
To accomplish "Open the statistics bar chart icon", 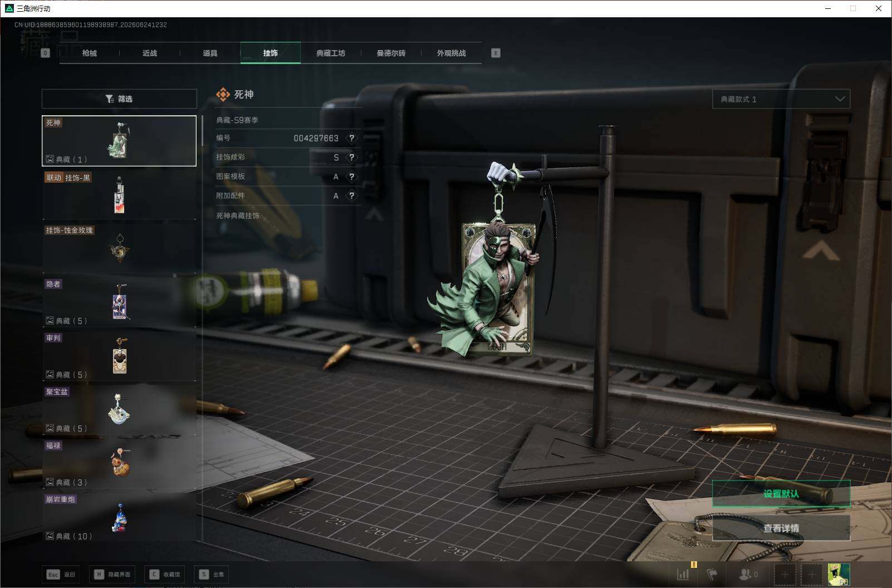I will pyautogui.click(x=683, y=574).
